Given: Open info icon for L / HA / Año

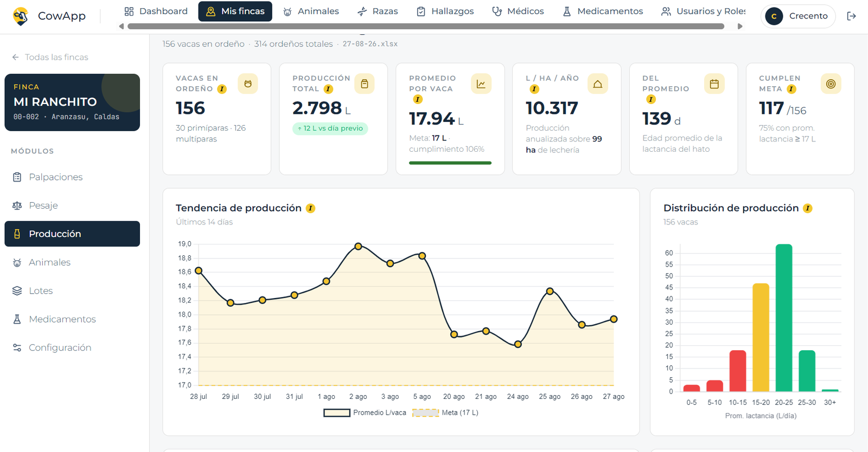Looking at the screenshot, I should [x=534, y=89].
